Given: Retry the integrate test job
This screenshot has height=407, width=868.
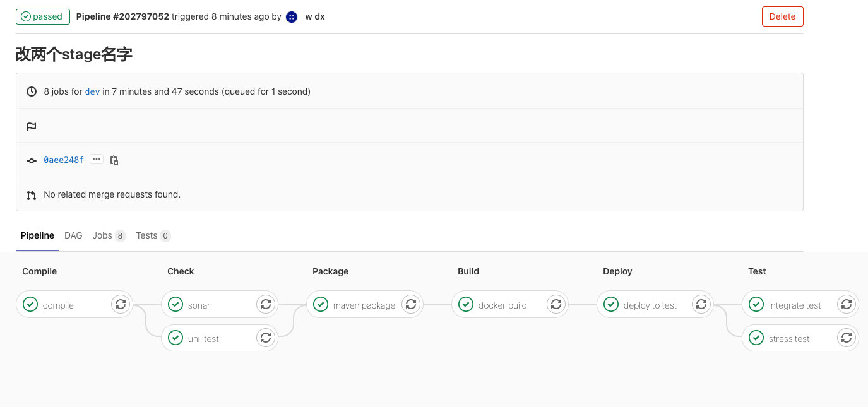Looking at the screenshot, I should (x=847, y=304).
